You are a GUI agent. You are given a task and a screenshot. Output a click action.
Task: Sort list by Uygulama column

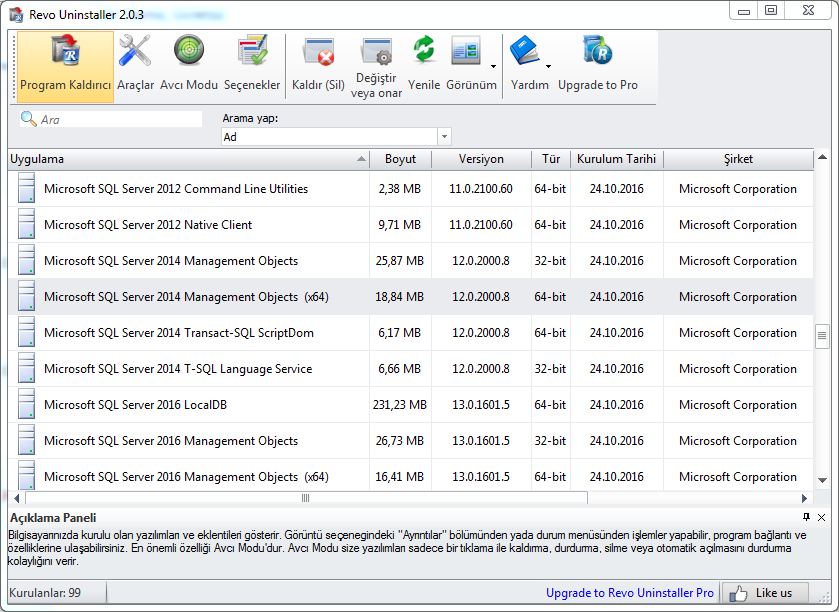188,159
